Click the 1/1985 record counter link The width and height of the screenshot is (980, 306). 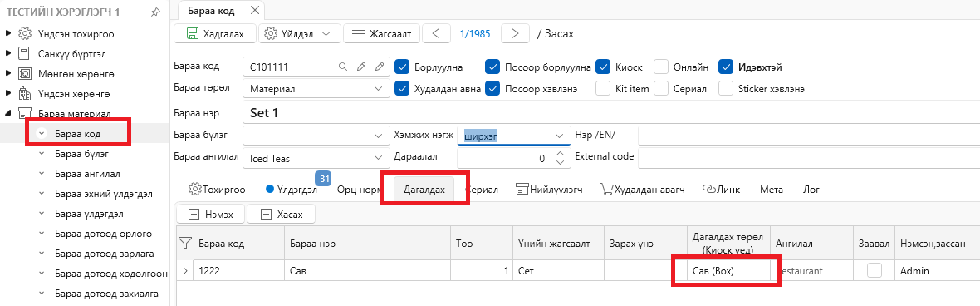click(x=475, y=33)
